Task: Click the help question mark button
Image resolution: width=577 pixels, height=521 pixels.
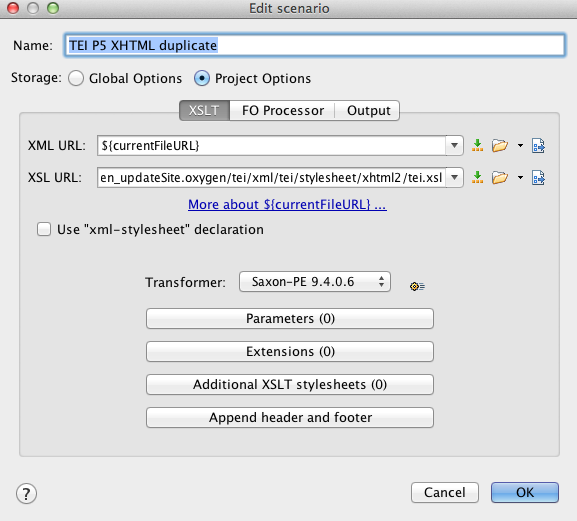Action: [x=26, y=494]
